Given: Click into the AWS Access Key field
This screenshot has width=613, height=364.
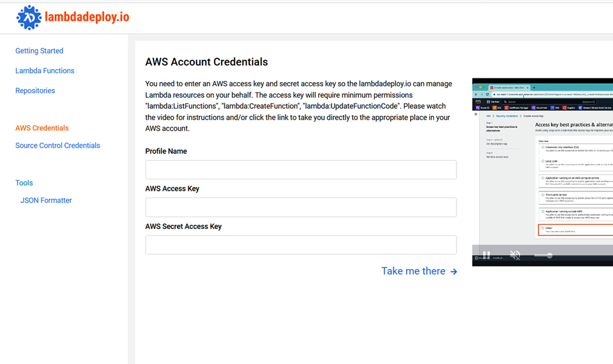Looking at the screenshot, I should point(301,208).
